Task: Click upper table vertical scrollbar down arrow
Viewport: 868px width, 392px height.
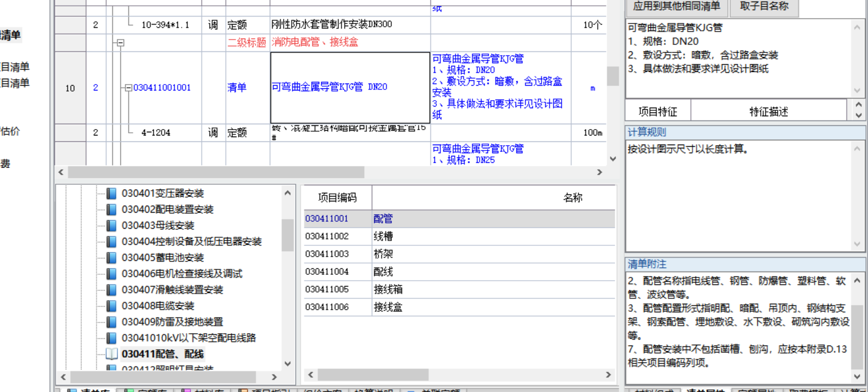Action: (x=613, y=159)
